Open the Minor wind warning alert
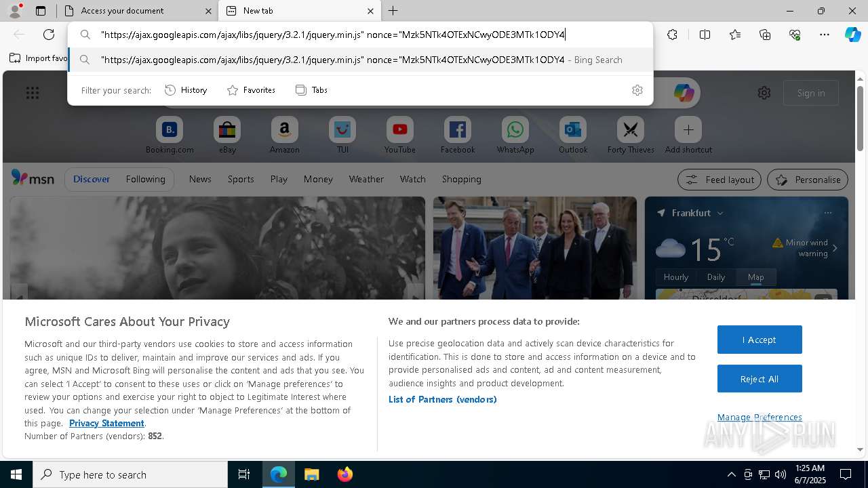868x488 pixels. click(x=805, y=248)
